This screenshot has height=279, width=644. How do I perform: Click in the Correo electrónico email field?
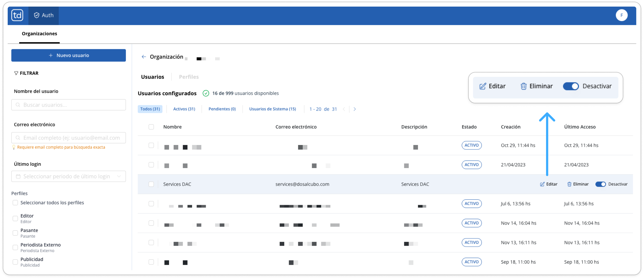[x=69, y=138]
